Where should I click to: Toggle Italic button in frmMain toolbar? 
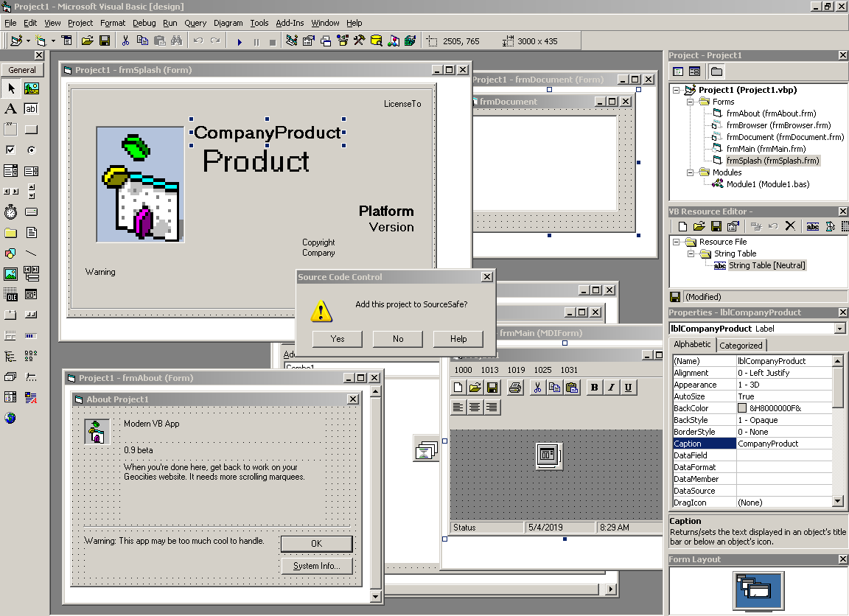pos(611,387)
